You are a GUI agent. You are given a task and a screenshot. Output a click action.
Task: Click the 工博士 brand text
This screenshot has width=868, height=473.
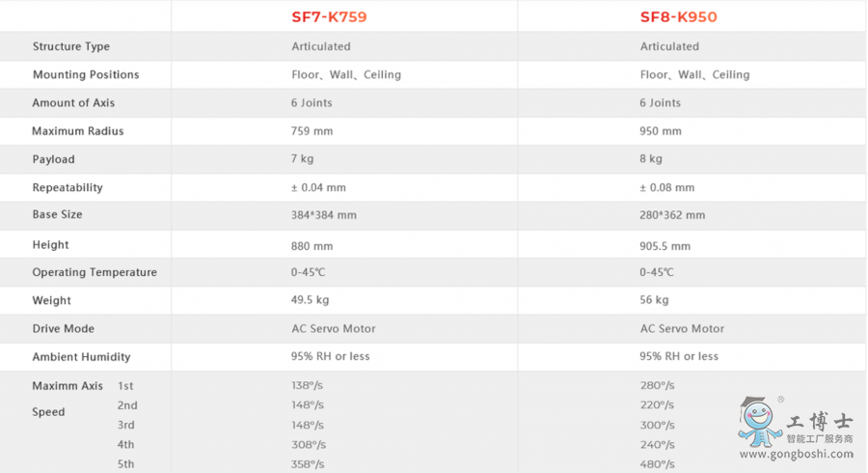820,422
